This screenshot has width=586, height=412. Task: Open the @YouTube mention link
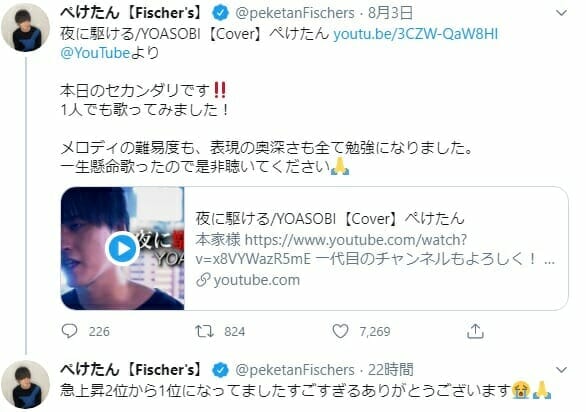(95, 53)
